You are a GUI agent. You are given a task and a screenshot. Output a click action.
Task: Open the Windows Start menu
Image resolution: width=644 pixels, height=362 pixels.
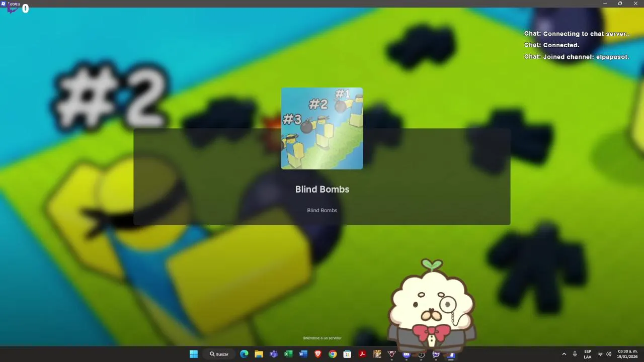pos(194,354)
